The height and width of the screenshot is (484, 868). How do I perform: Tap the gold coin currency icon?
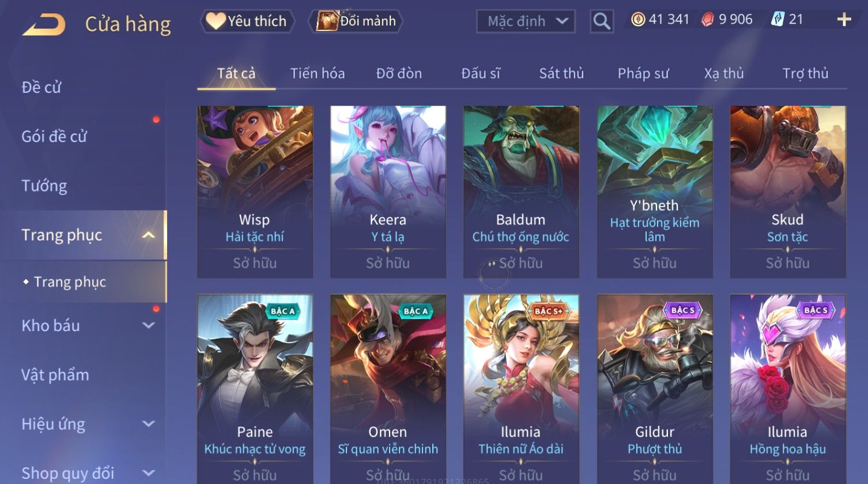pyautogui.click(x=638, y=20)
